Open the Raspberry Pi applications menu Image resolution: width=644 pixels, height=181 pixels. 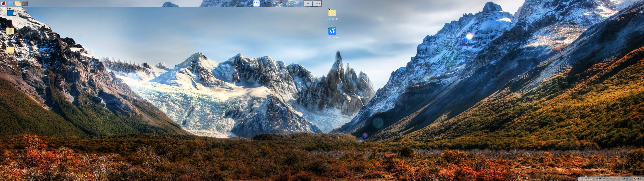4,4
